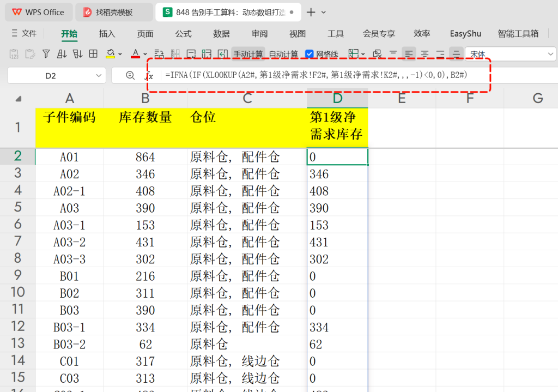Select column A header
The height and width of the screenshot is (392, 558).
pyautogui.click(x=69, y=98)
